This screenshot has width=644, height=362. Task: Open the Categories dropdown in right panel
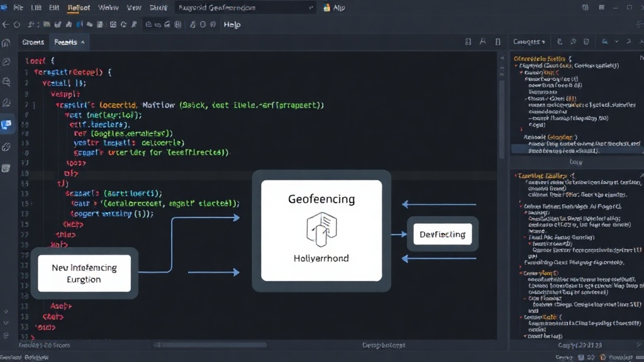(529, 41)
